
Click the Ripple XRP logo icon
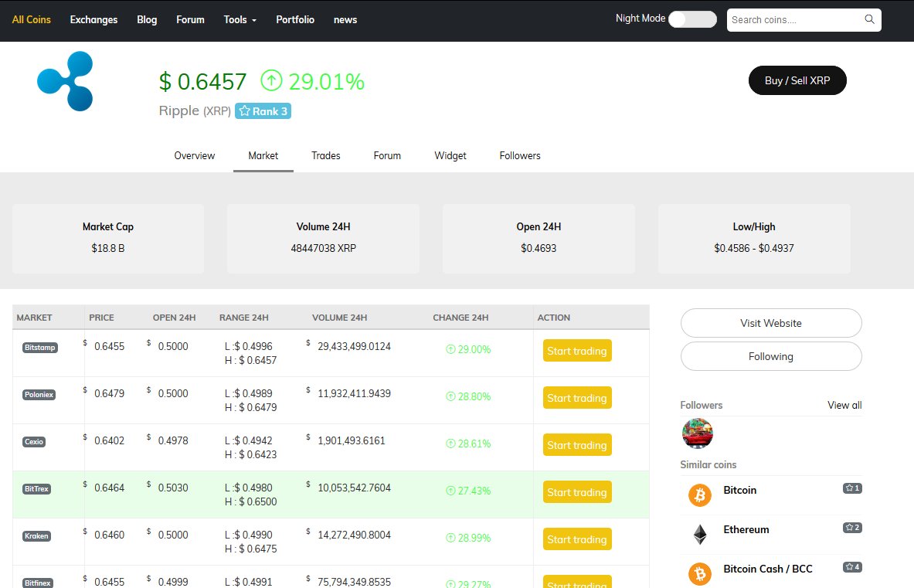pos(65,81)
